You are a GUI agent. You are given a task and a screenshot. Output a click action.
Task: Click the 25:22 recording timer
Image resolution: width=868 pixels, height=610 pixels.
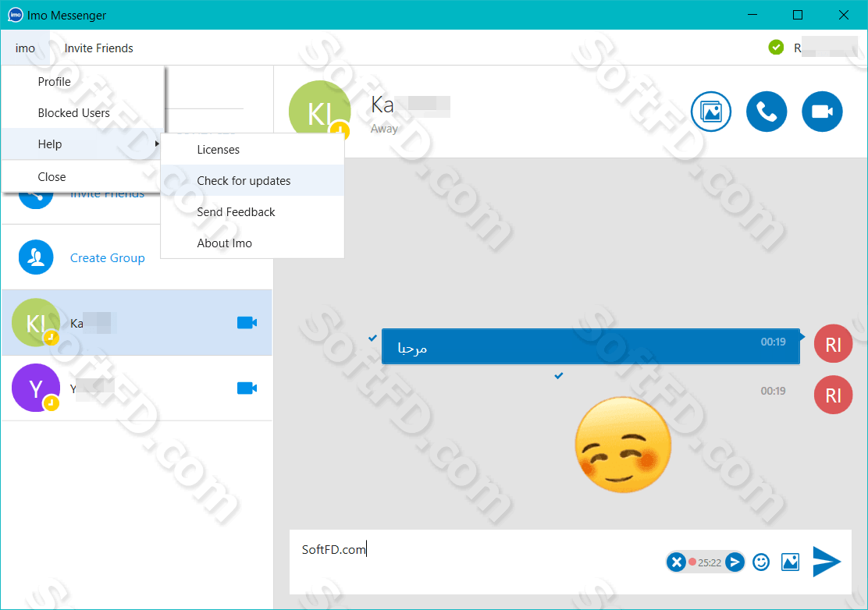(x=709, y=563)
